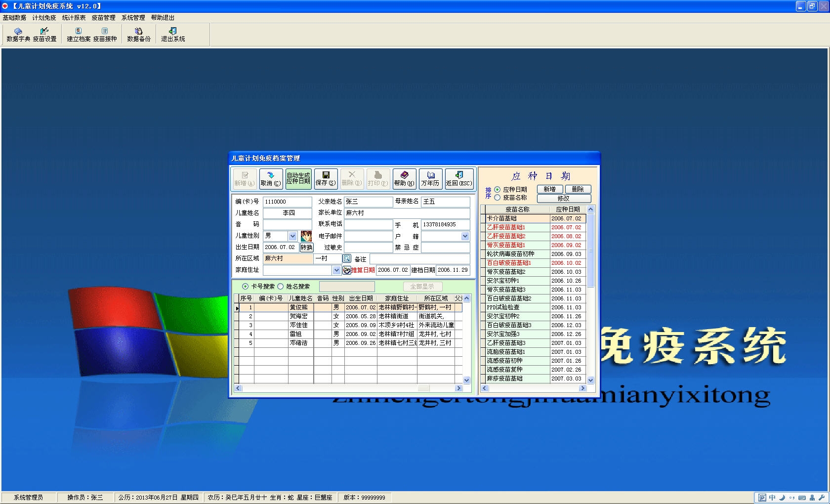Expand the 家庭住址 dropdown
The width and height of the screenshot is (830, 504).
[336, 270]
